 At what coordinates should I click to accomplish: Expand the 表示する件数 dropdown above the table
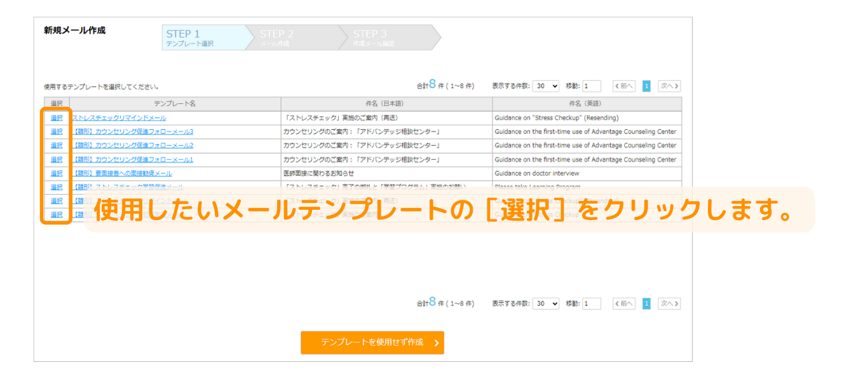coord(545,87)
